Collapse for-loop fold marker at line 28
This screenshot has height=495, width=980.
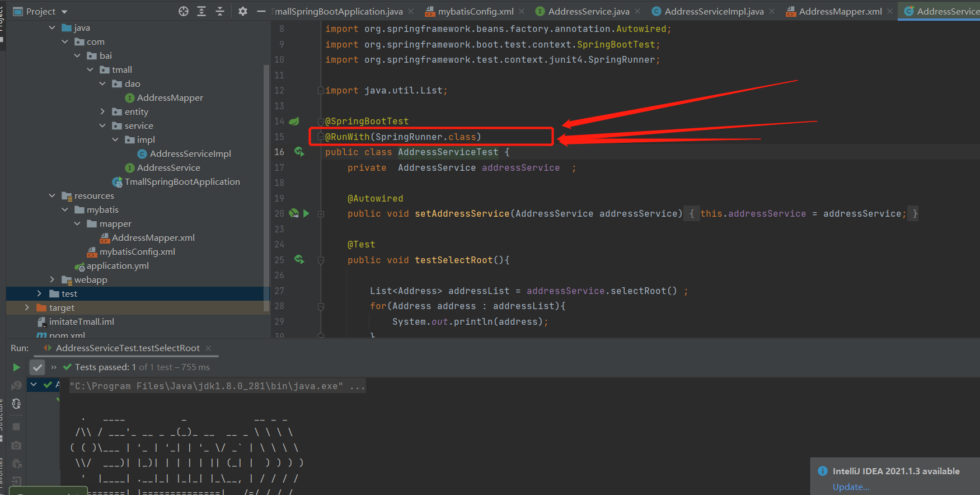pos(321,306)
